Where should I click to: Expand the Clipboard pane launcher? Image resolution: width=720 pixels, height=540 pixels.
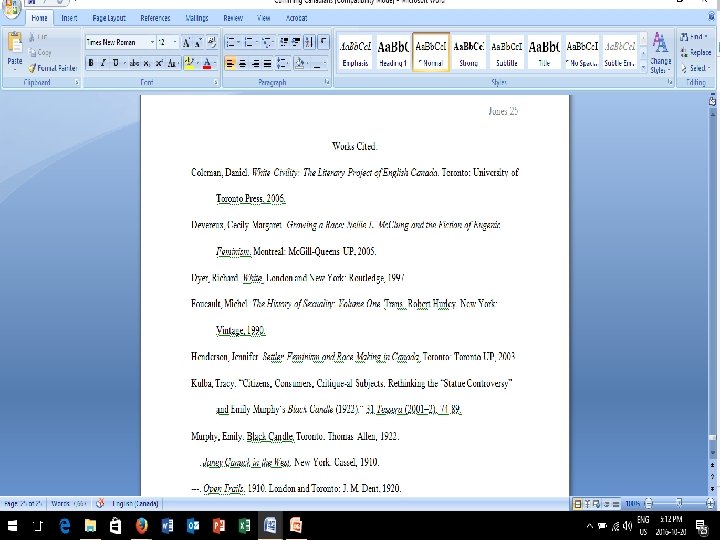pos(77,82)
